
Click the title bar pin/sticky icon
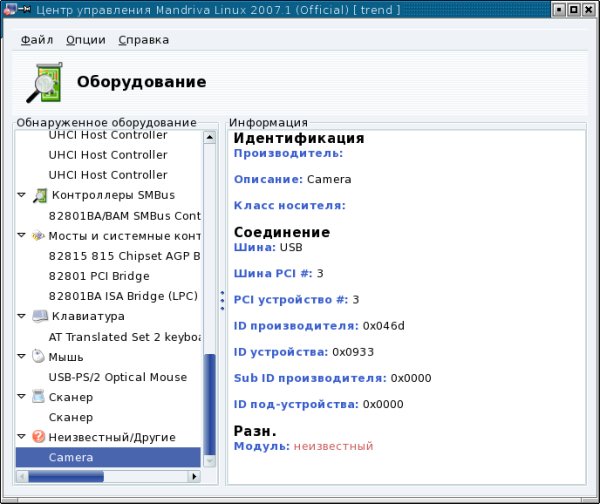[24, 8]
